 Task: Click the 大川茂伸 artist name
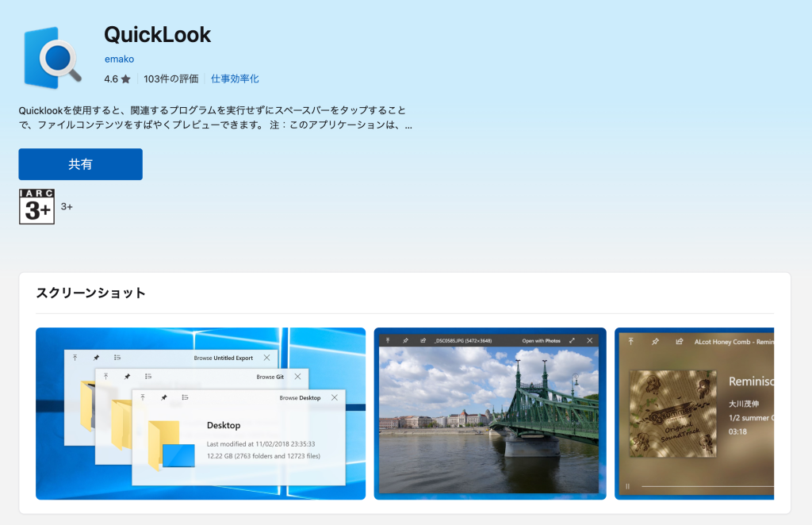coord(744,404)
